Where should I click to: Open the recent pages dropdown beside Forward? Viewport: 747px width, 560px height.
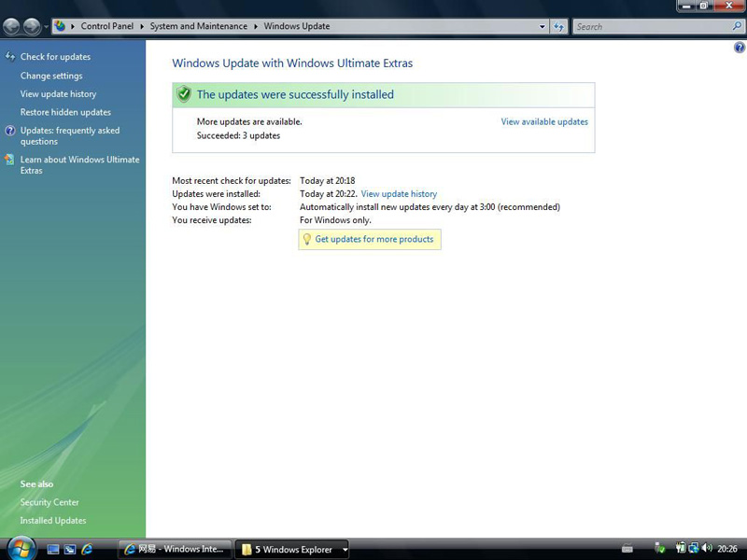[46, 27]
